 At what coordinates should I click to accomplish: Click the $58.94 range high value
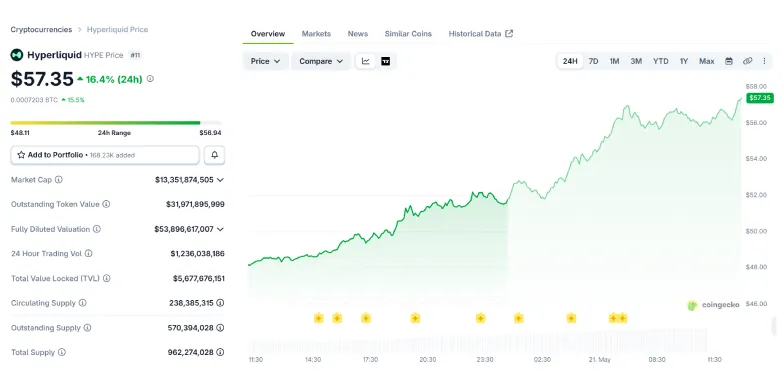click(210, 133)
